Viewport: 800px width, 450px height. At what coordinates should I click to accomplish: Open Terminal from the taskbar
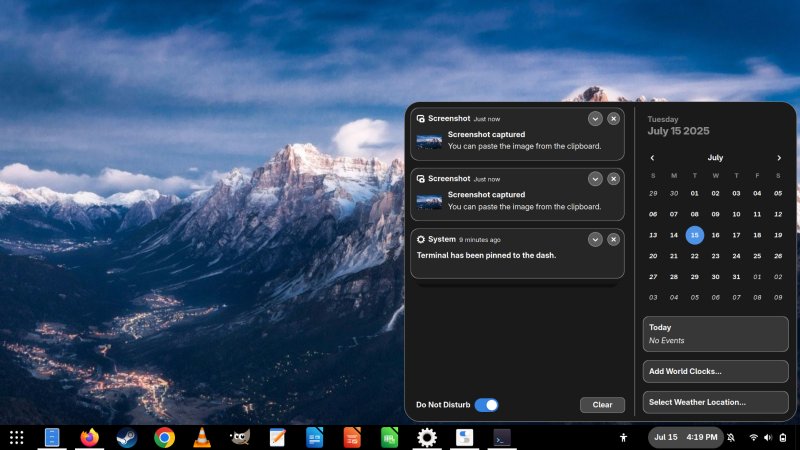[502, 437]
